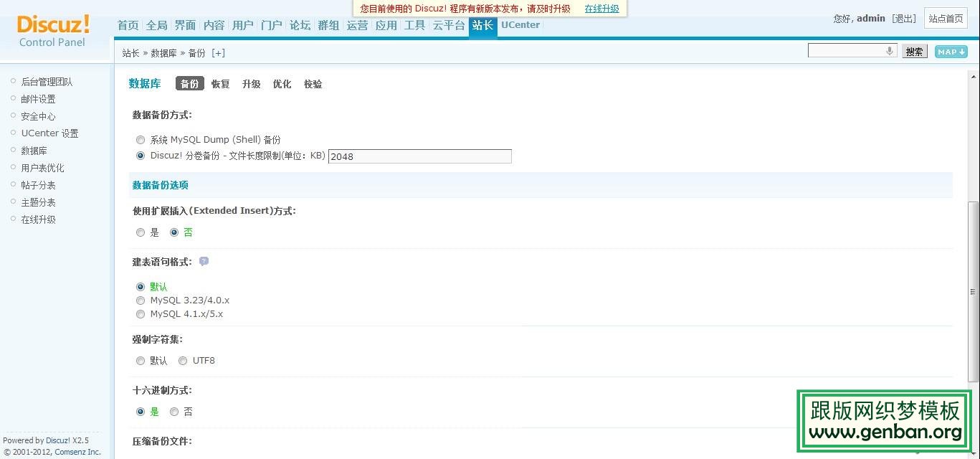Open the UCenter top menu

[x=520, y=25]
